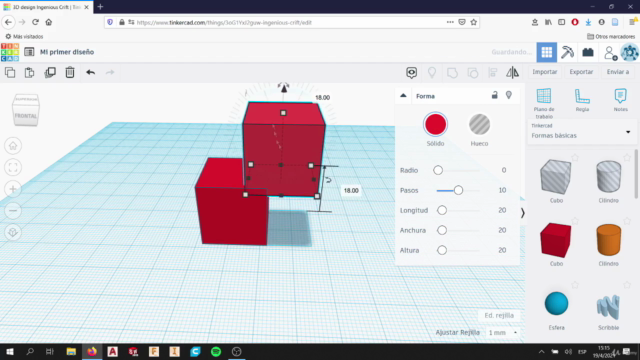640x360 pixels.
Task: Open Ajustar Rejilla 1 mm dropdown
Action: point(503,333)
